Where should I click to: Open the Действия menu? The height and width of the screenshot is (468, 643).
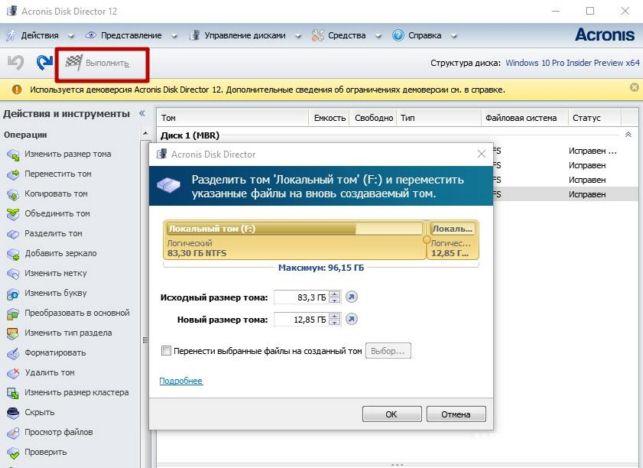pos(40,35)
